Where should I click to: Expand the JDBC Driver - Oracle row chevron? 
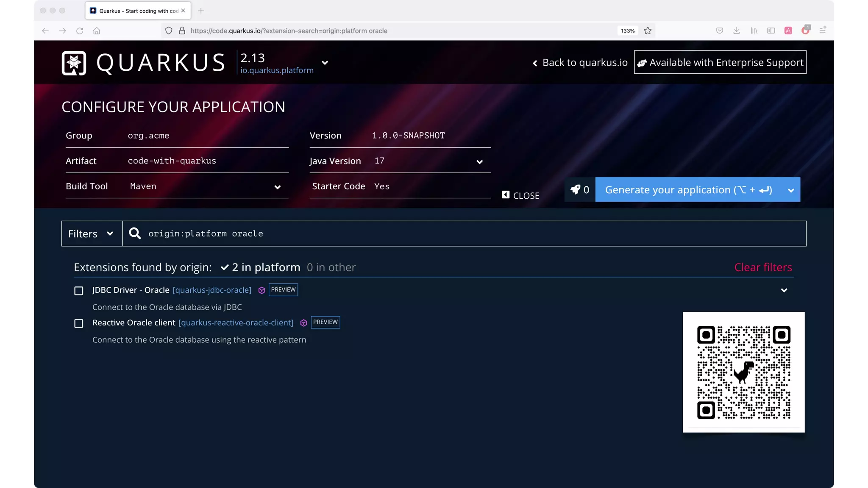(x=784, y=291)
